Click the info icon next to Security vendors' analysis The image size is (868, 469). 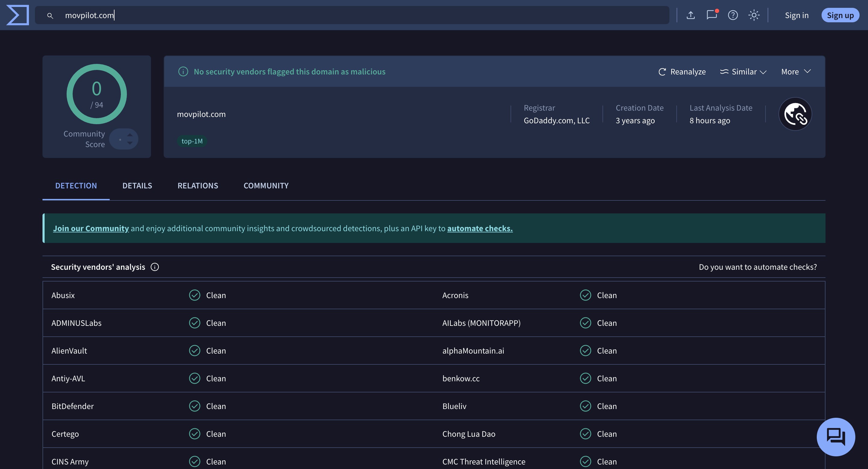coord(155,267)
